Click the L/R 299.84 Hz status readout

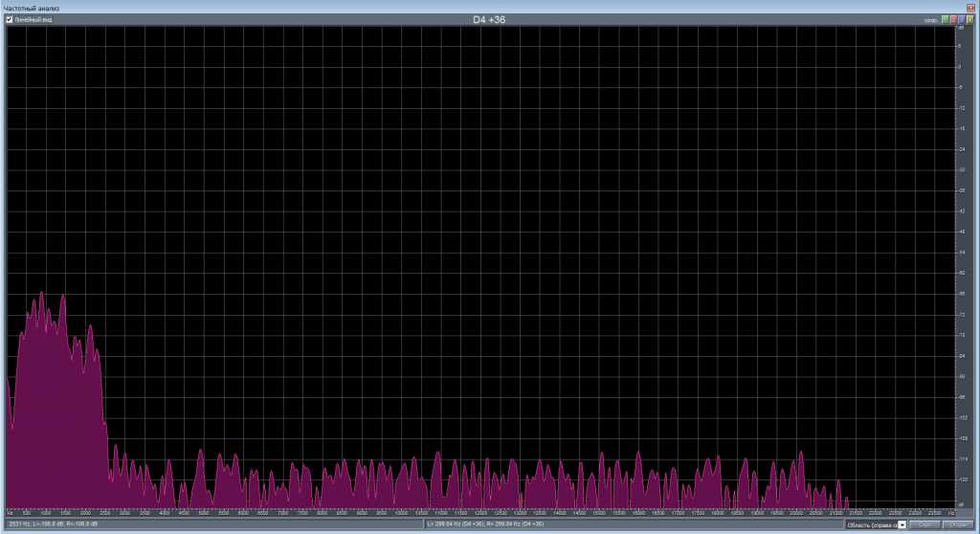click(x=634, y=524)
